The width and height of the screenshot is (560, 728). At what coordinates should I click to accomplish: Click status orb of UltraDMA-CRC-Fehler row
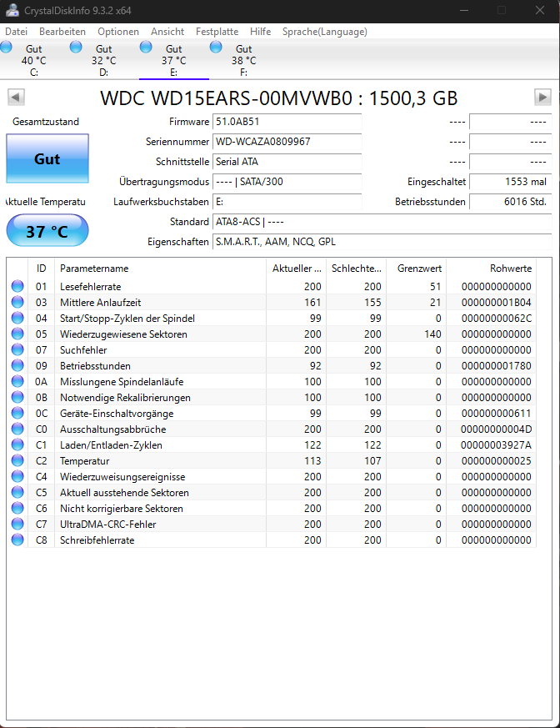tap(17, 525)
